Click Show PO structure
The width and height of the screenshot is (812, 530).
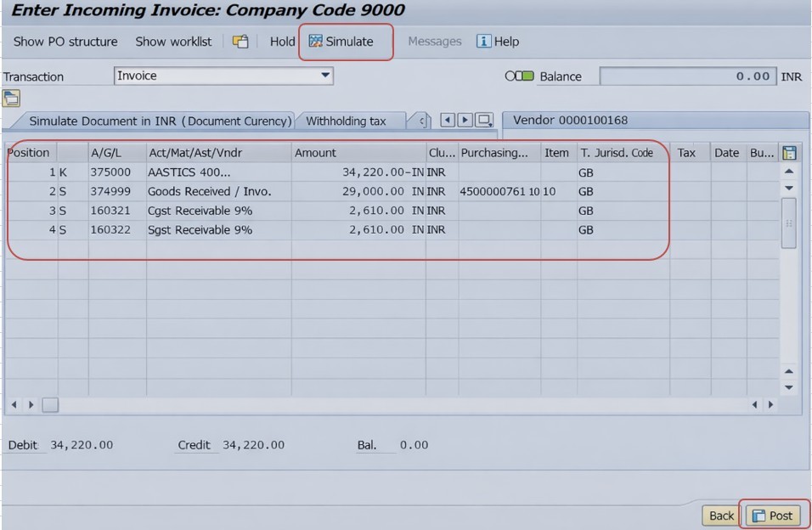click(x=65, y=42)
